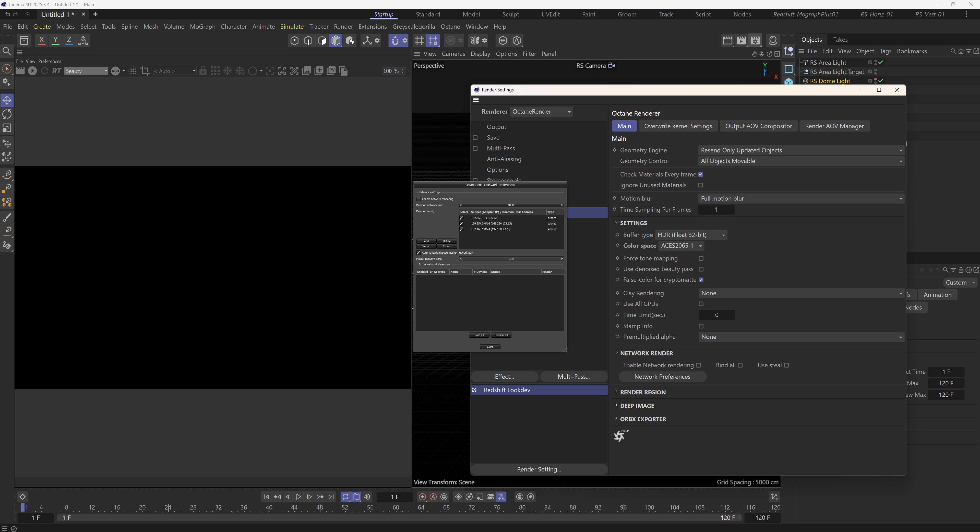Select the Rotate tool in left toolbar

click(7, 114)
